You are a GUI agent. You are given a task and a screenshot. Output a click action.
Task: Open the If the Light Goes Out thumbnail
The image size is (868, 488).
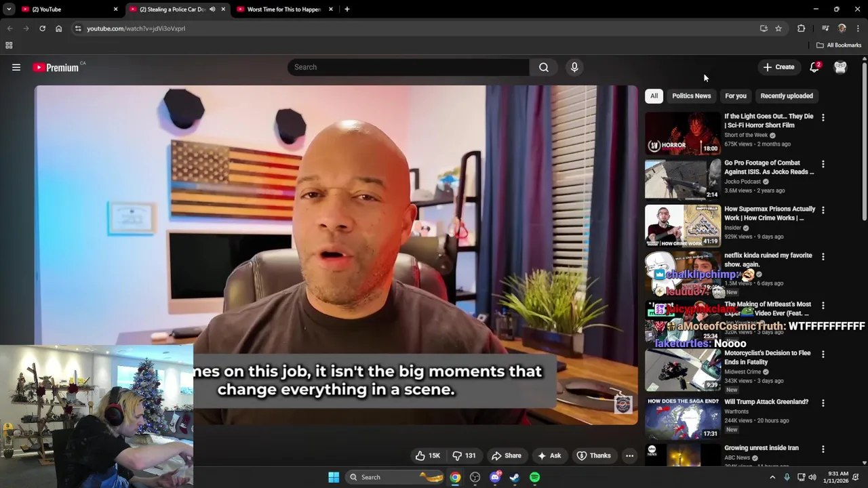pos(683,134)
